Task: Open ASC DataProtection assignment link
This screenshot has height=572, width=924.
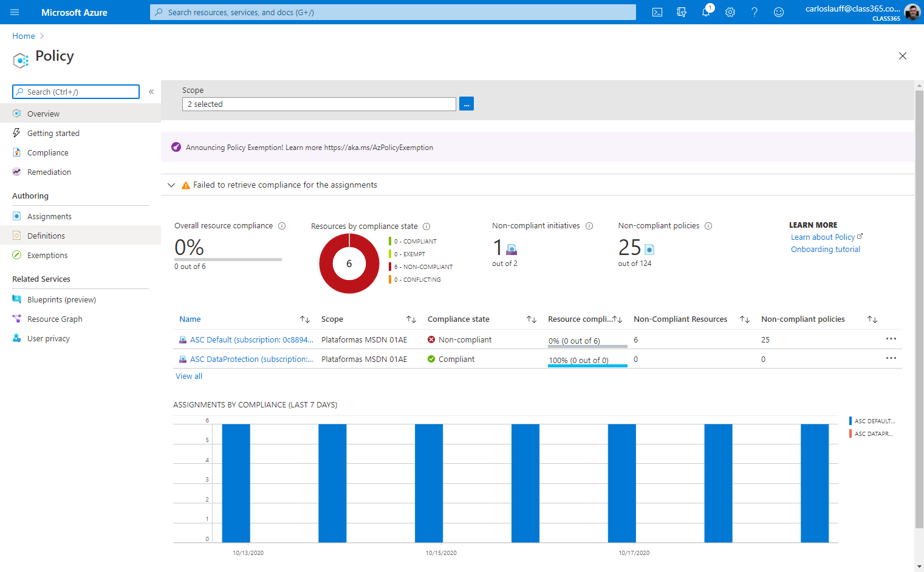Action: click(x=252, y=359)
